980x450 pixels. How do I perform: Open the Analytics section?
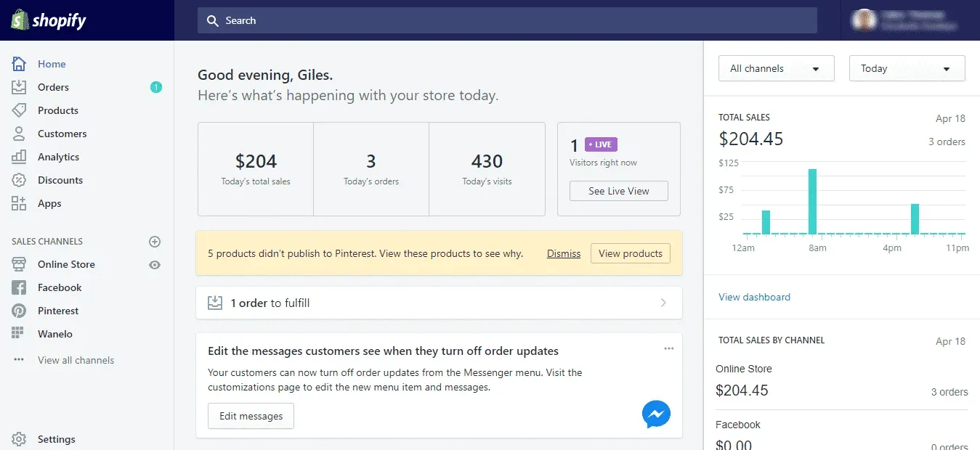[58, 157]
